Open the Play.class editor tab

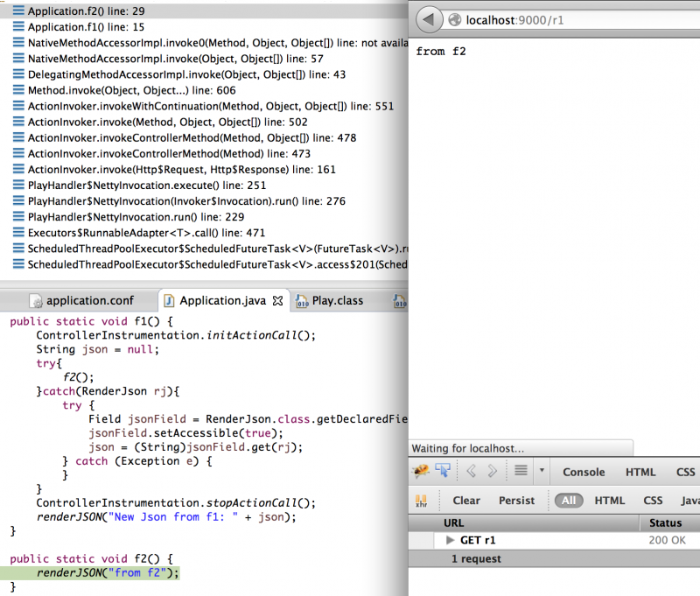[337, 300]
